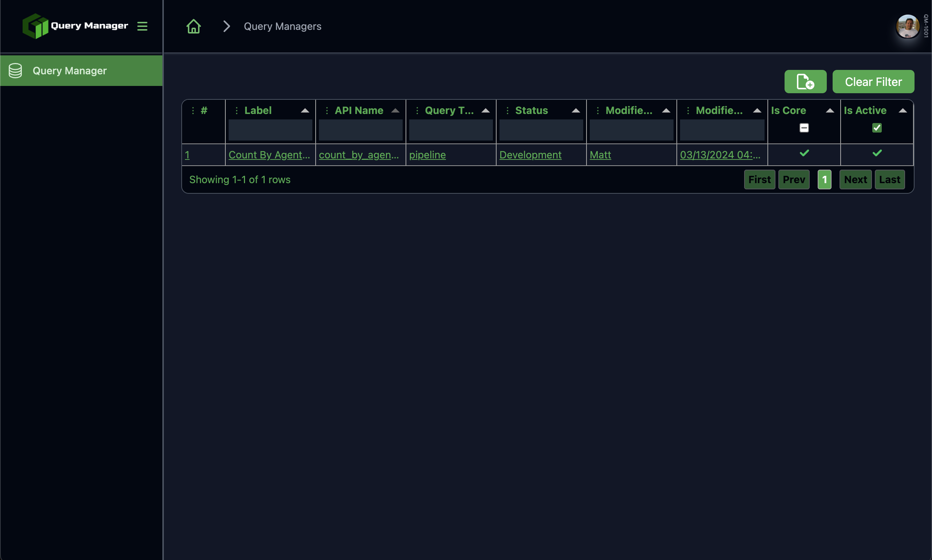932x560 pixels.
Task: Click the breadcrumb chevron after the home icon
Action: coord(226,26)
